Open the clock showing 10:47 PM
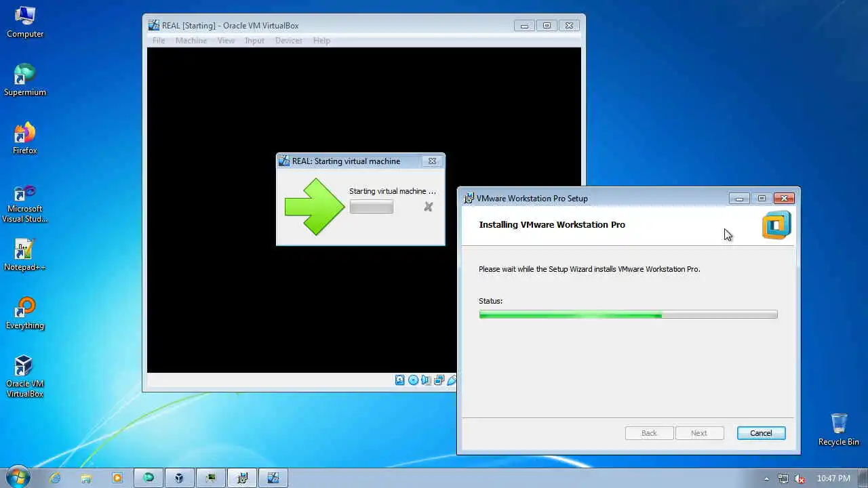Screen dimensions: 868x488 click(x=833, y=478)
